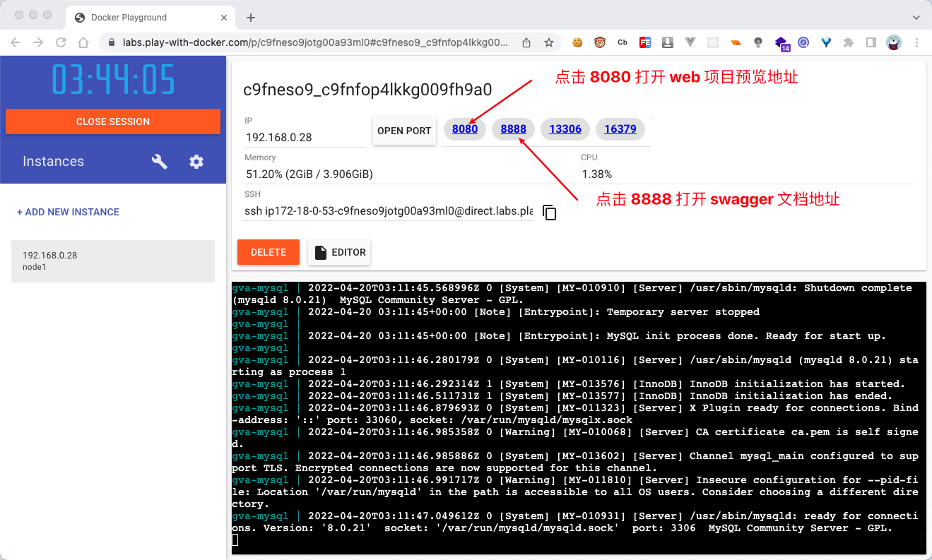The height and width of the screenshot is (560, 932).
Task: Click the Docker Playground tab favicon
Action: [x=80, y=17]
